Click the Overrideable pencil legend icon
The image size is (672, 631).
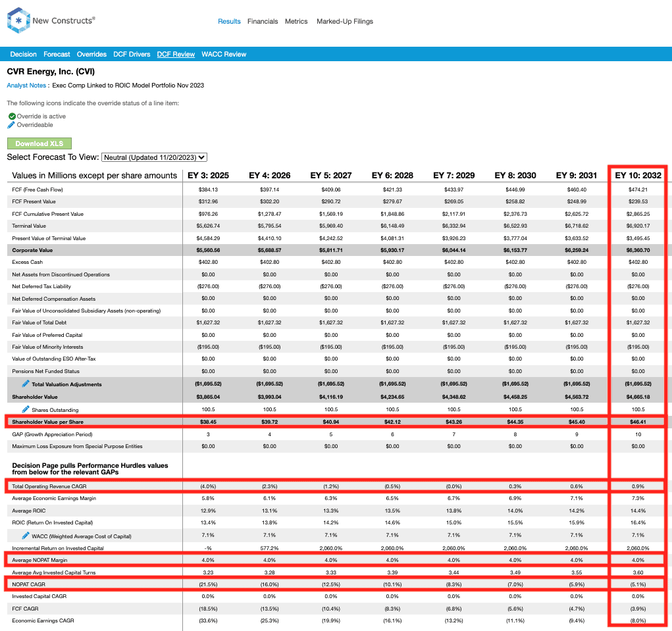[x=11, y=124]
